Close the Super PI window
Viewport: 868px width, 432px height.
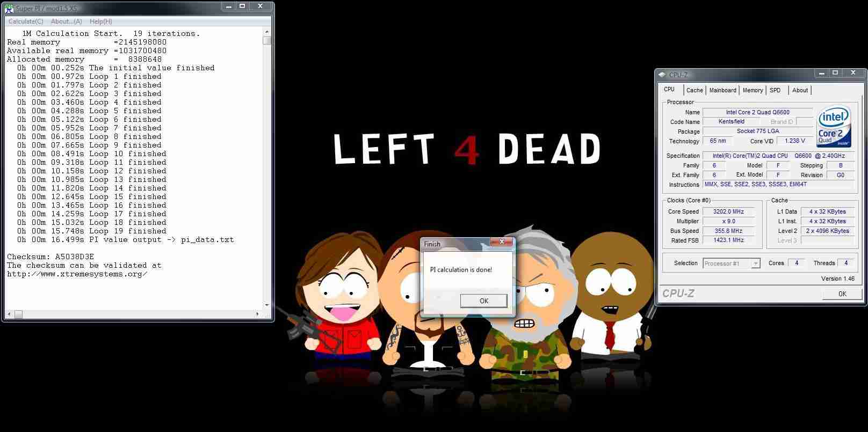(x=261, y=6)
